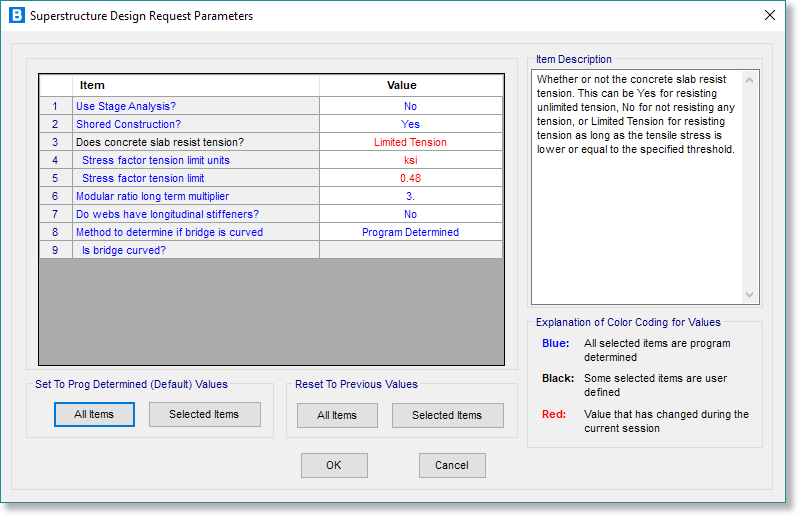Open the Use Stage Analysis value dropdown
The image size is (799, 516).
click(410, 106)
